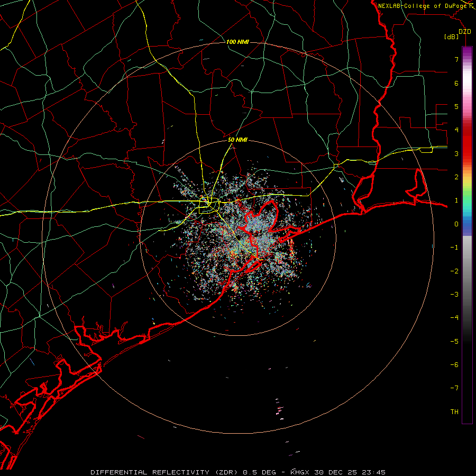
Task: Pick the -7 scale label
Action: click(454, 388)
